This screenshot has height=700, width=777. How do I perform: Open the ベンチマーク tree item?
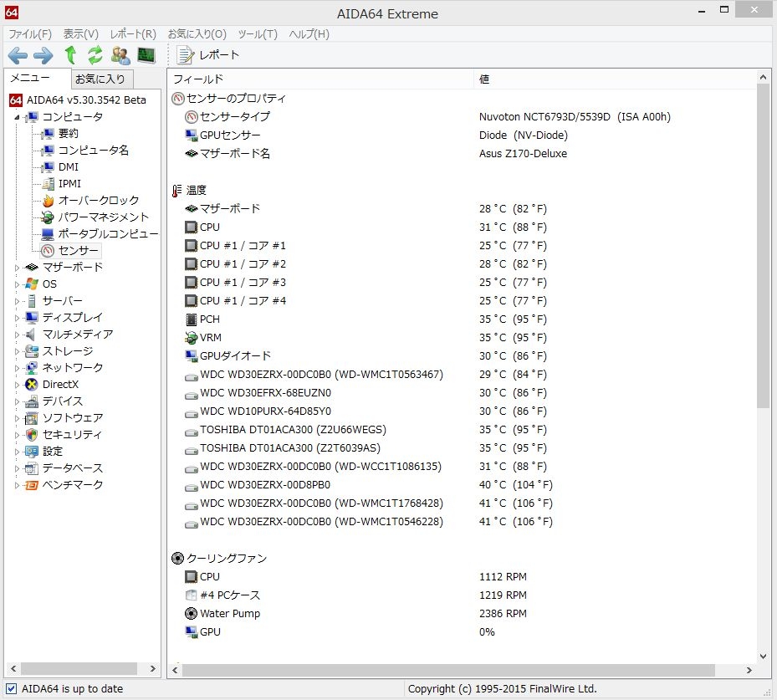pos(73,485)
